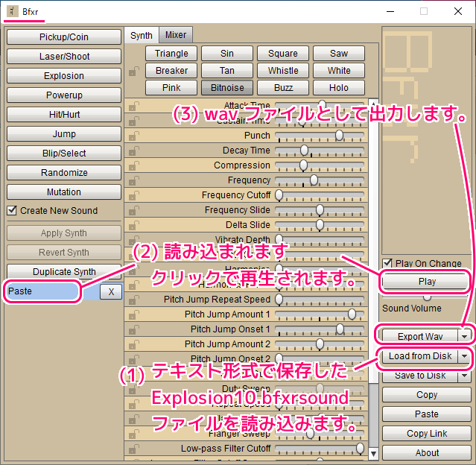476x465 pixels.
Task: Toggle the lock icon for Decay Time
Action: coord(134,151)
